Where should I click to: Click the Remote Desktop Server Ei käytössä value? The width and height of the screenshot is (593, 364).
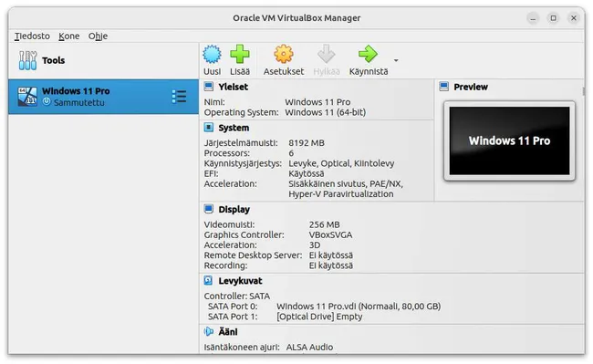point(330,255)
